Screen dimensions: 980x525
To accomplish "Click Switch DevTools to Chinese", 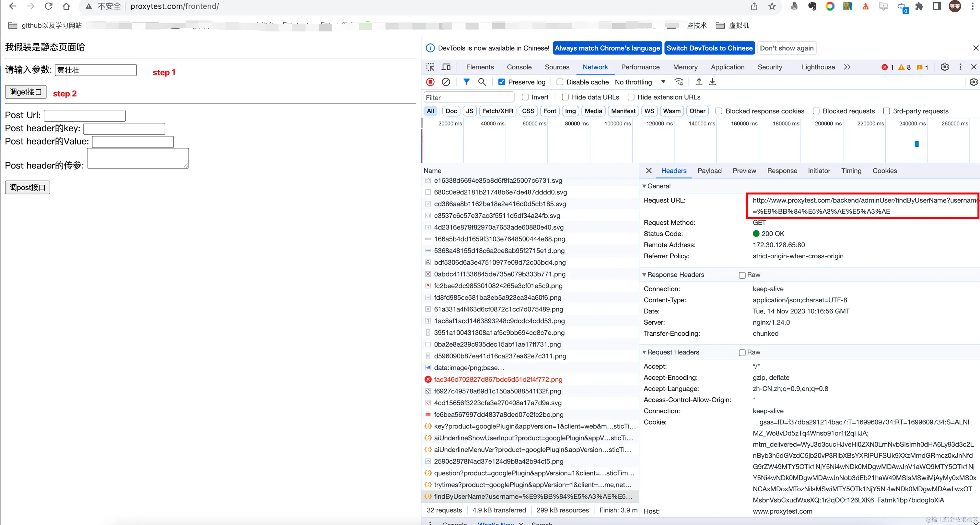I will point(709,48).
